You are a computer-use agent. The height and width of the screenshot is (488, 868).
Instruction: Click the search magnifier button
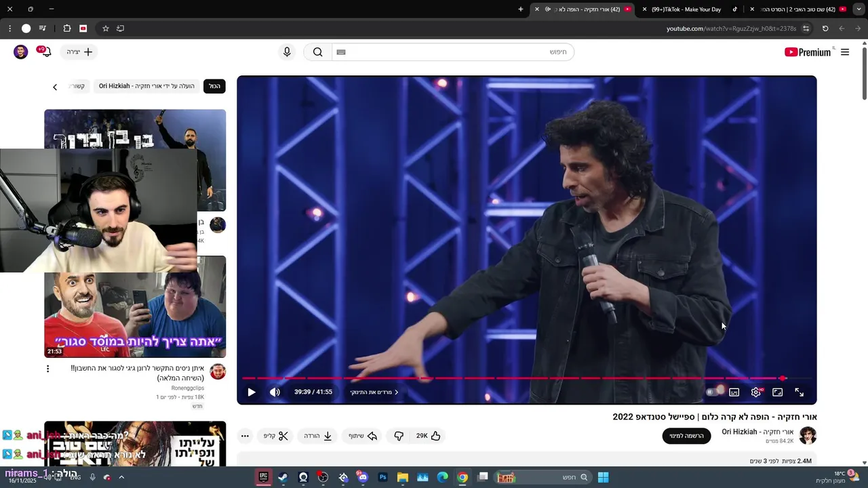(x=317, y=52)
